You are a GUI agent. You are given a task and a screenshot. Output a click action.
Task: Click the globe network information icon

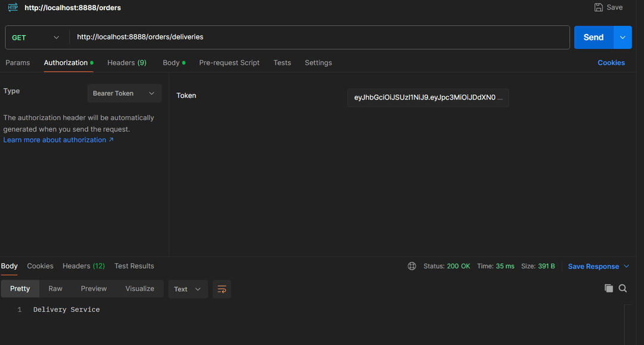click(412, 266)
